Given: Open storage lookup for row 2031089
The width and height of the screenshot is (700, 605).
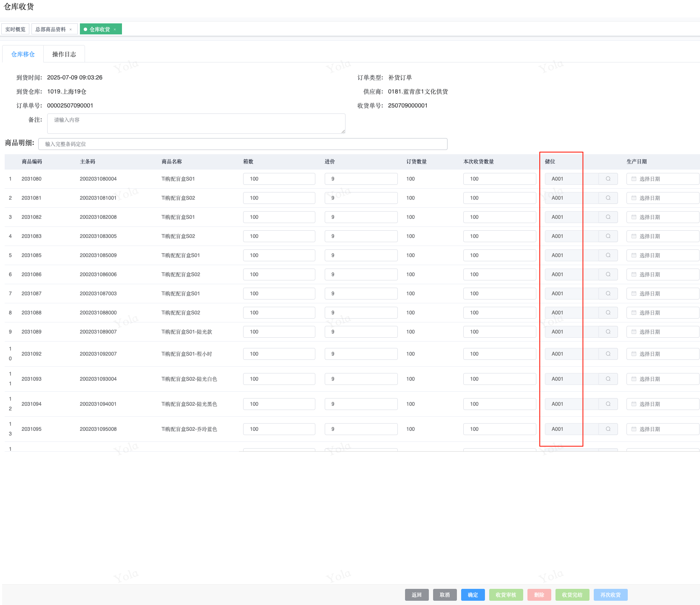Looking at the screenshot, I should pyautogui.click(x=608, y=332).
